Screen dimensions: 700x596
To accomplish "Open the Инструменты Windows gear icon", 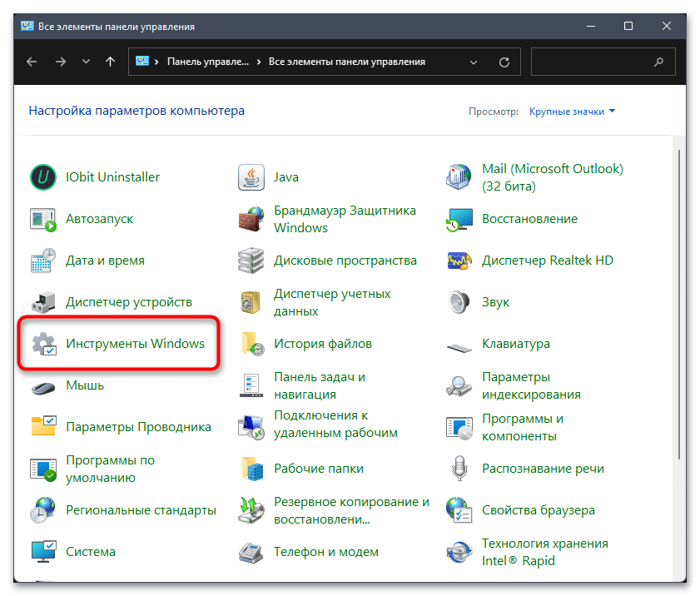I will click(x=43, y=344).
